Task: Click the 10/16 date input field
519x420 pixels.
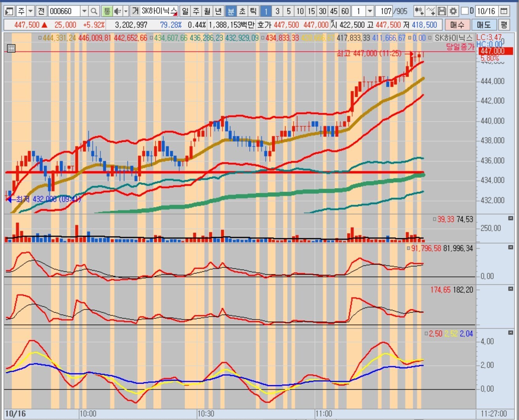Action: point(486,11)
